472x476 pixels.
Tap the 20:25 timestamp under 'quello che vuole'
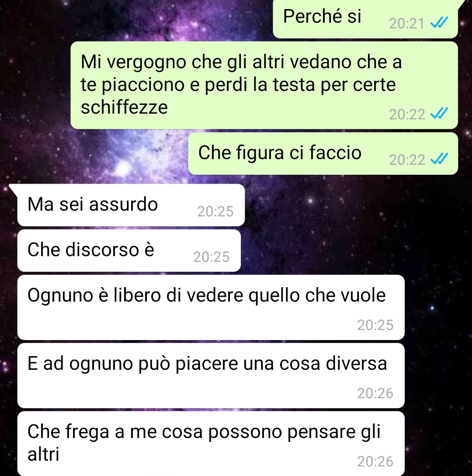coord(375,325)
